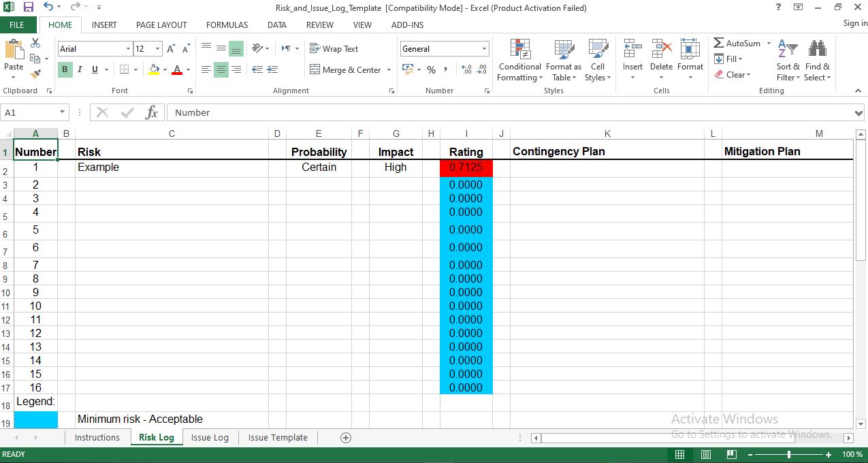Screen dimensions: 868x463
Task: Open the Font Size dropdown
Action: coord(155,48)
